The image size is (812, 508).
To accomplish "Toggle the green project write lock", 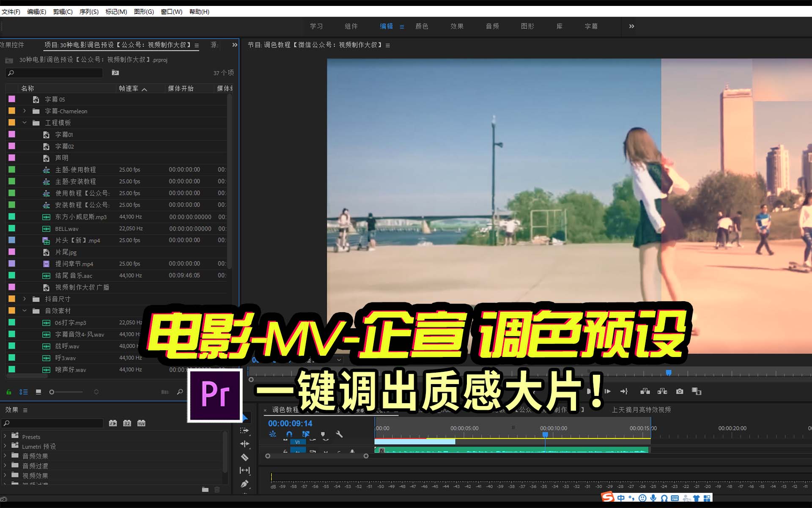I will tap(8, 392).
